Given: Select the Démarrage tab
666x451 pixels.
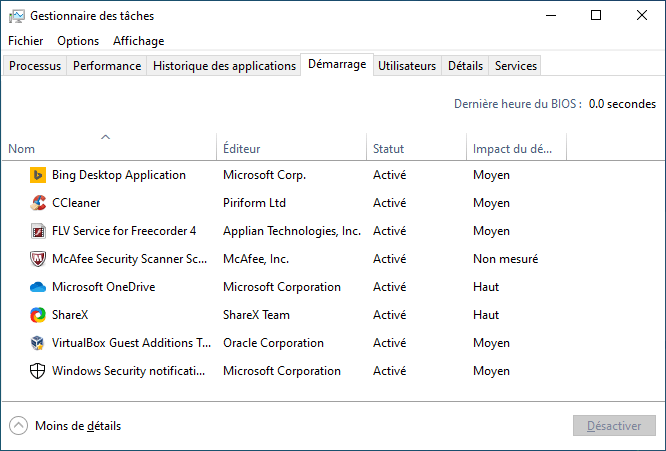Looking at the screenshot, I should coord(337,64).
